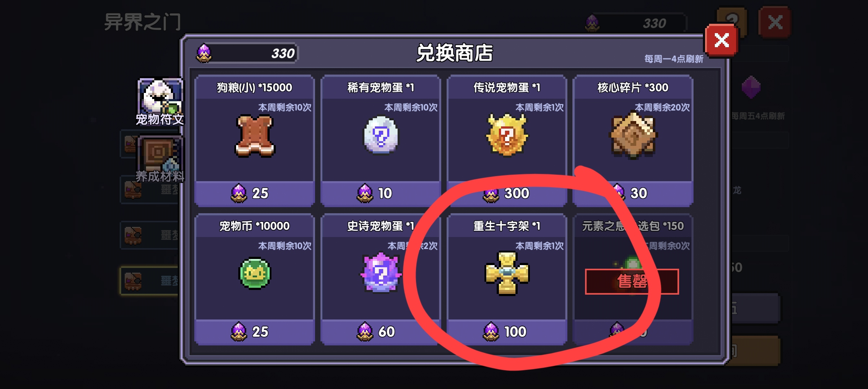Select the dog food (狗粮) item icon
868x389 pixels.
(x=255, y=136)
